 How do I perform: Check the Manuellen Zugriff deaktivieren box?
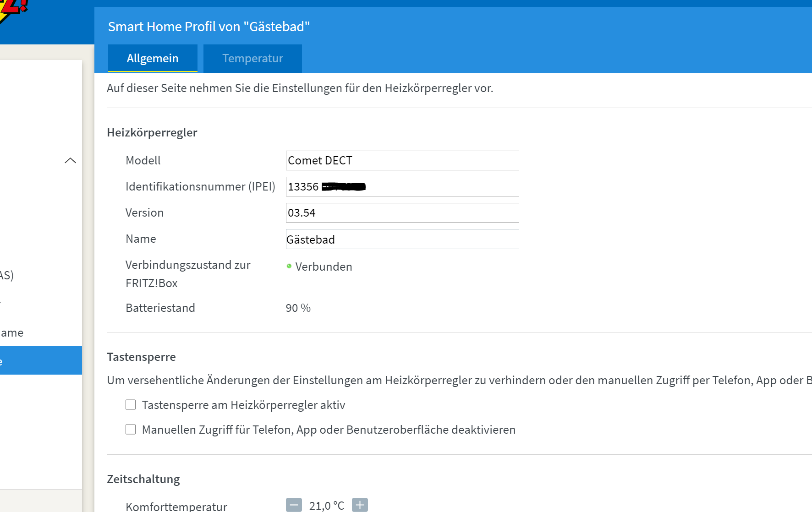coord(131,430)
